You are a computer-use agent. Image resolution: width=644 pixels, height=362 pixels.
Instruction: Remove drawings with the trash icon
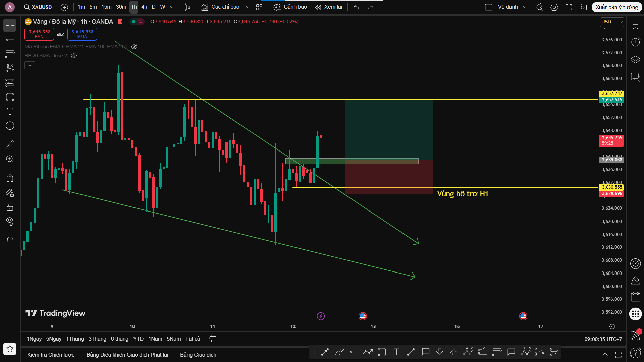click(10, 240)
